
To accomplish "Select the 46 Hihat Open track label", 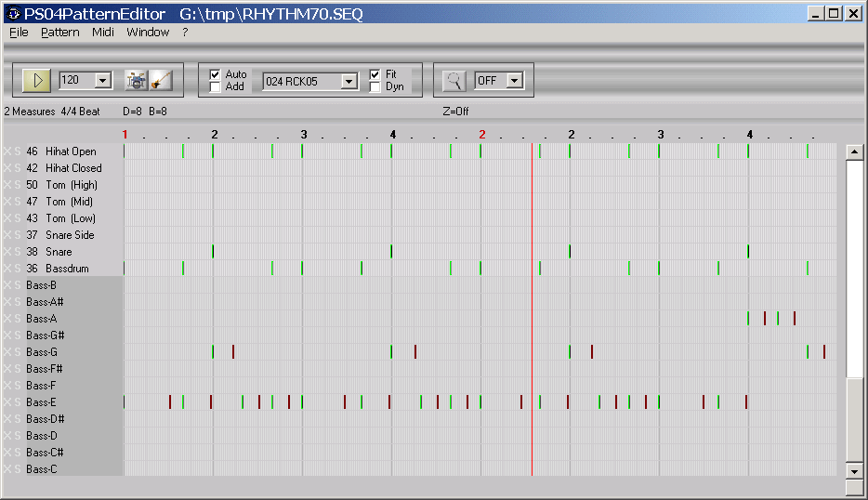I will pyautogui.click(x=61, y=151).
